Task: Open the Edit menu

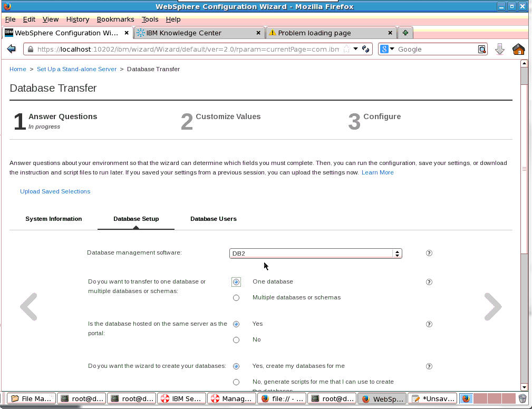Action: 29,20
